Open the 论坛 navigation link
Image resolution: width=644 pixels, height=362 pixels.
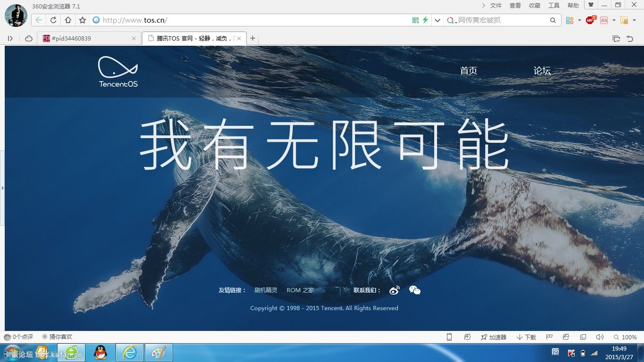(x=542, y=71)
